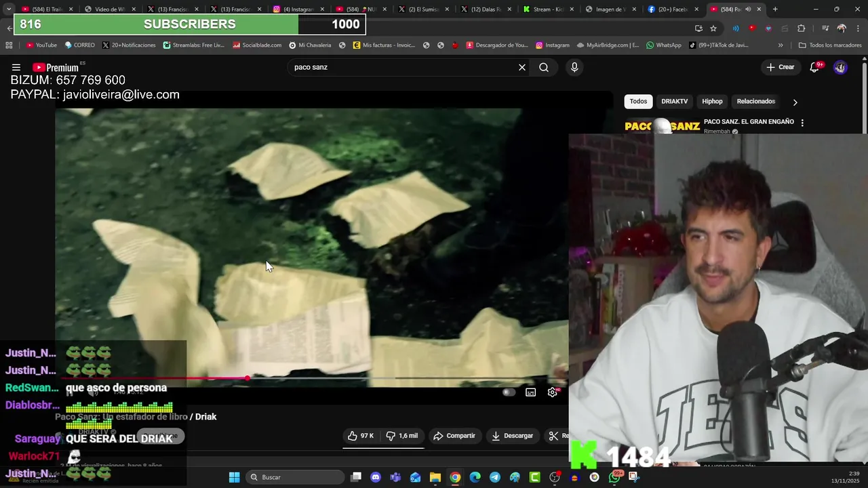Open the Streamlabs bookmark
The image size is (868, 488).
193,45
